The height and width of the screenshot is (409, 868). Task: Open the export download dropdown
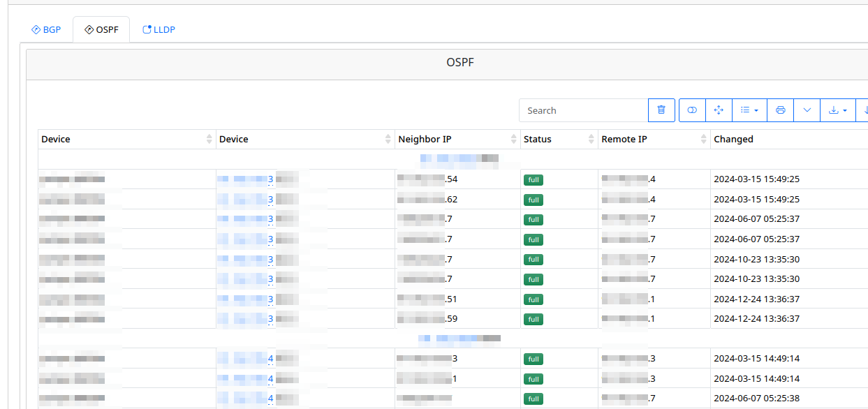838,110
